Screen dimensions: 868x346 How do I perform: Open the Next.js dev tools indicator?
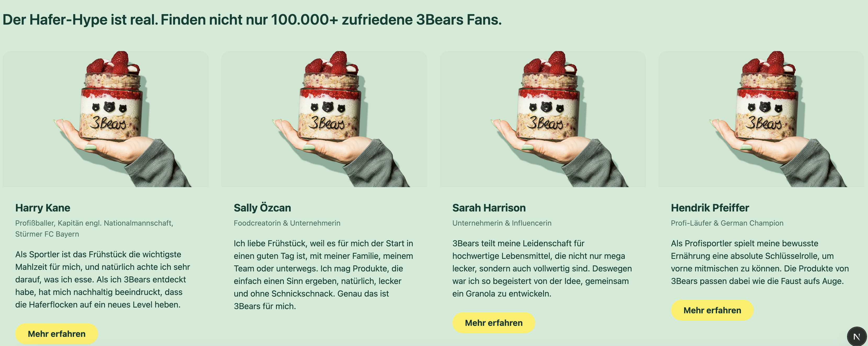coord(856,336)
